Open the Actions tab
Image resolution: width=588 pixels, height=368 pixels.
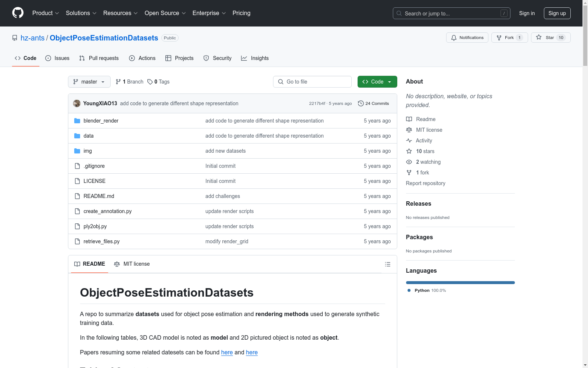[142, 58]
